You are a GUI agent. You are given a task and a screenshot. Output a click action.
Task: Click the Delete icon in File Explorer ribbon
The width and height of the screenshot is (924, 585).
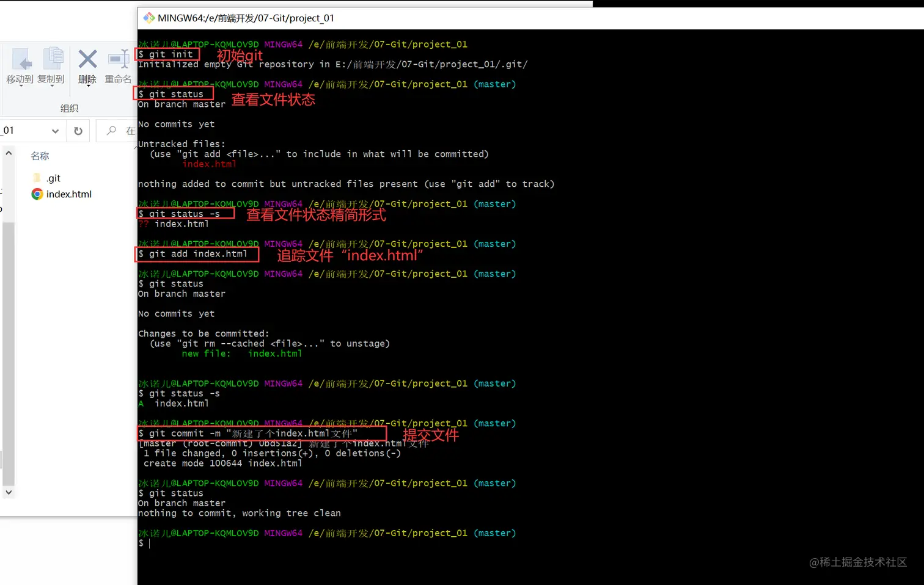click(87, 59)
